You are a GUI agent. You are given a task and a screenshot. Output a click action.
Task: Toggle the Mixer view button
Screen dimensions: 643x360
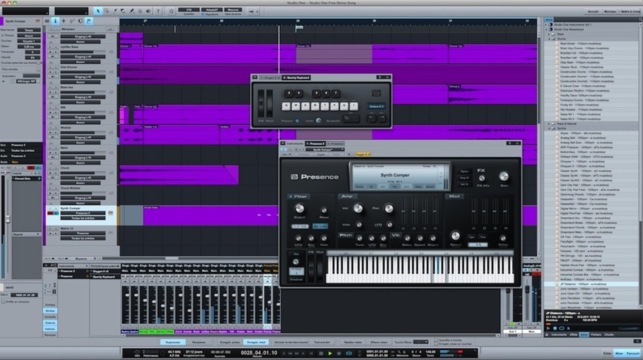[x=619, y=353]
